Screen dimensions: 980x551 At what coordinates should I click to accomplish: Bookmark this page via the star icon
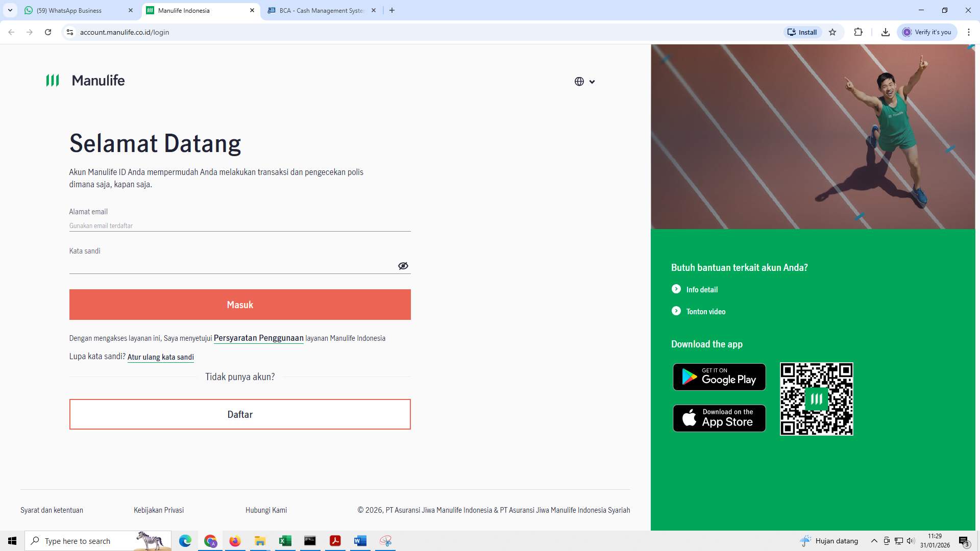pyautogui.click(x=832, y=32)
